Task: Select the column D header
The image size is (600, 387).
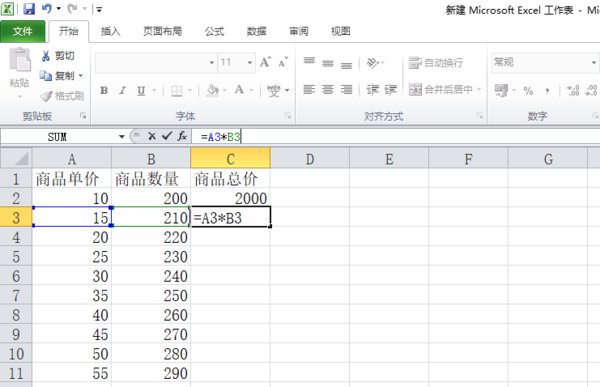Action: 310,159
